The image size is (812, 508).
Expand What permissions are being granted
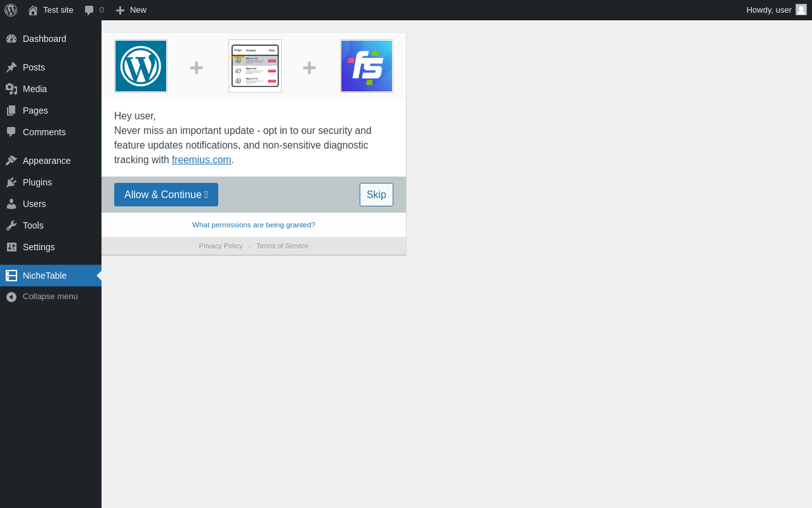click(254, 225)
